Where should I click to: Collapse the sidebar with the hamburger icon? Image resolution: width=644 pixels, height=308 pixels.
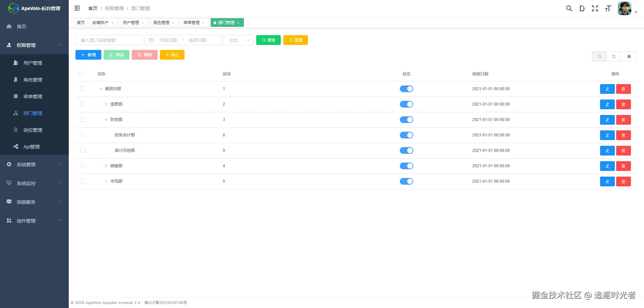pos(77,8)
